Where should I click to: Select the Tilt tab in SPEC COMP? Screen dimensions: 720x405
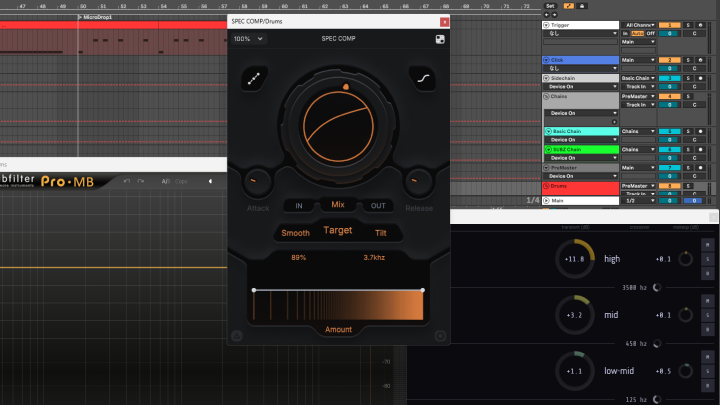381,233
